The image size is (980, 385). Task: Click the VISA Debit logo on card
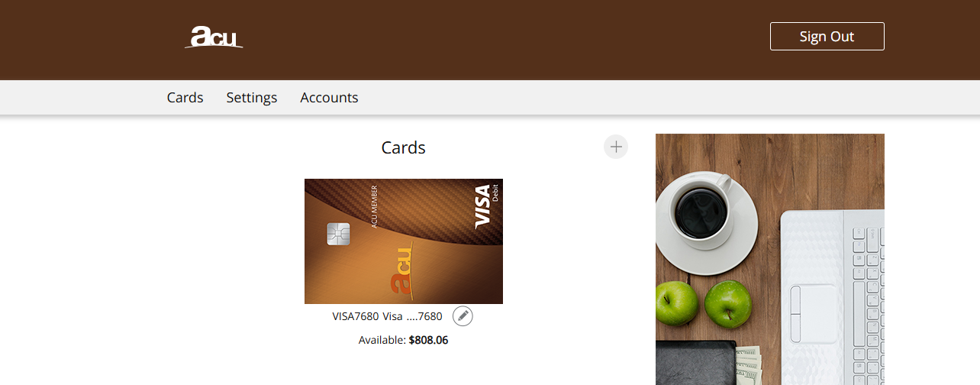pyautogui.click(x=485, y=206)
